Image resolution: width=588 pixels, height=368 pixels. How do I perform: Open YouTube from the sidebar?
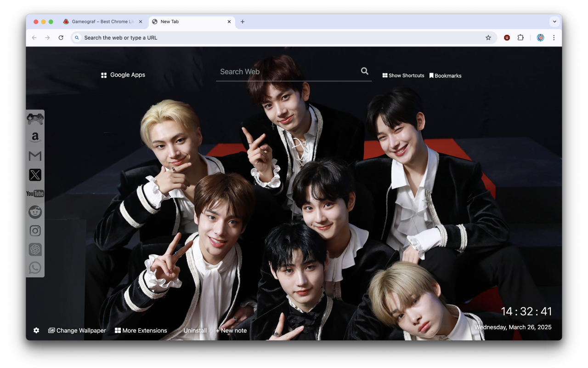[x=35, y=193]
